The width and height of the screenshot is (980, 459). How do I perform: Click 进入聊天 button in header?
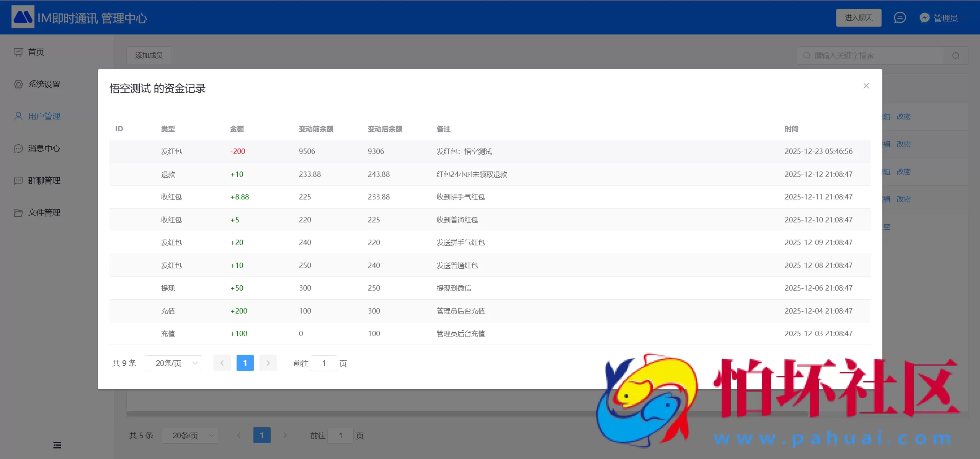pyautogui.click(x=859, y=18)
